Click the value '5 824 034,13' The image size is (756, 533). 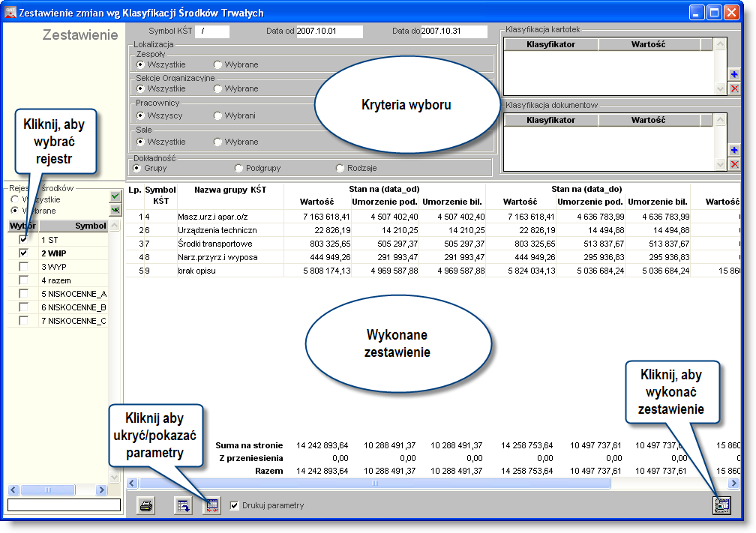click(x=531, y=271)
